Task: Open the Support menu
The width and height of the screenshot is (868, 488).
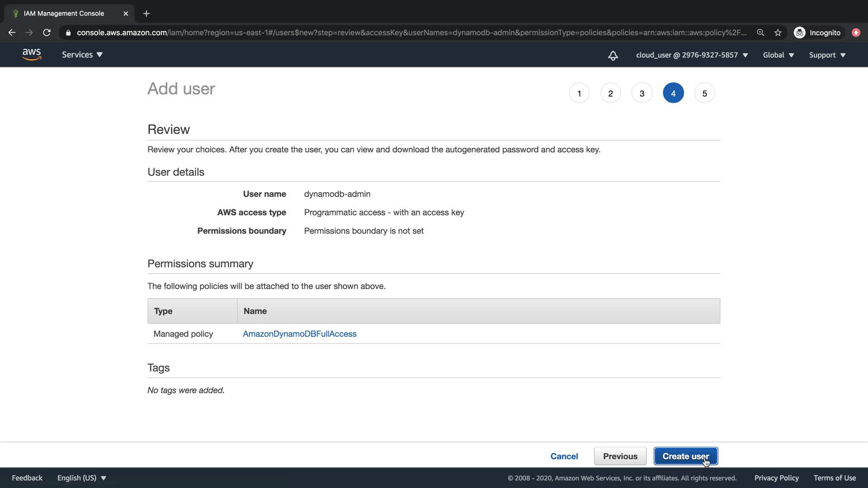Action: pyautogui.click(x=827, y=55)
